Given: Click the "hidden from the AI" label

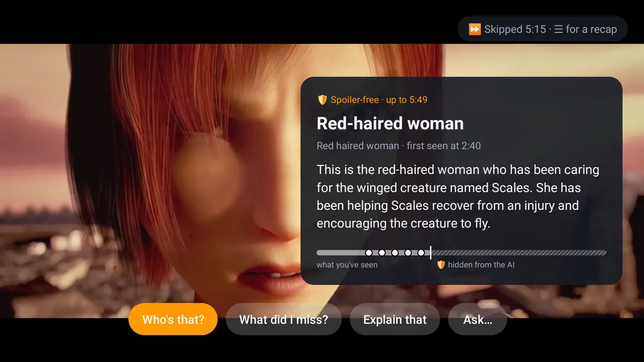Looking at the screenshot, I should [x=481, y=264].
